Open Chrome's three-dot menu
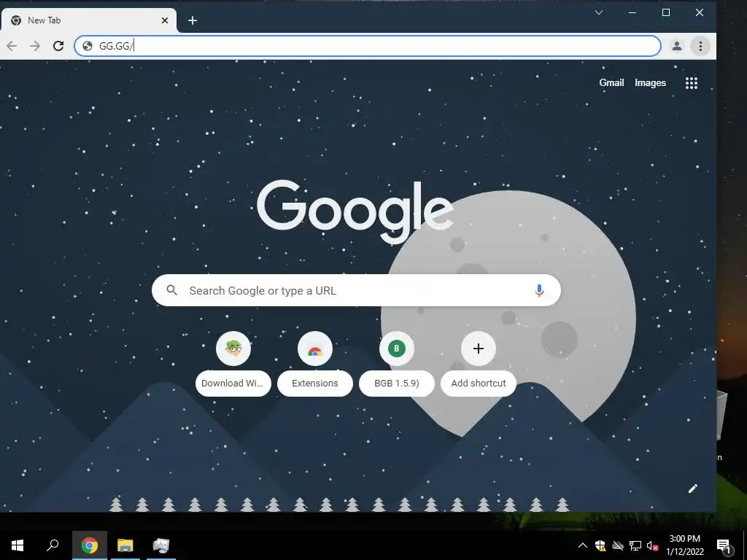This screenshot has height=560, width=747. pos(700,46)
